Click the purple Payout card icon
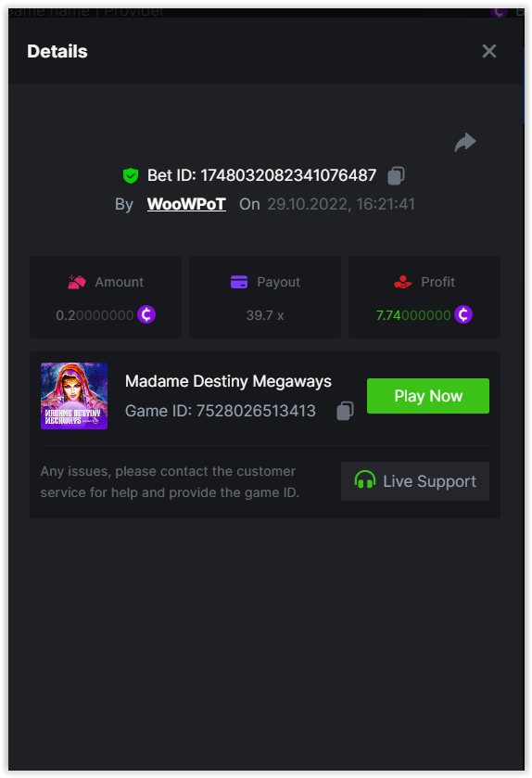Screen dimensions: 532x778 point(239,282)
